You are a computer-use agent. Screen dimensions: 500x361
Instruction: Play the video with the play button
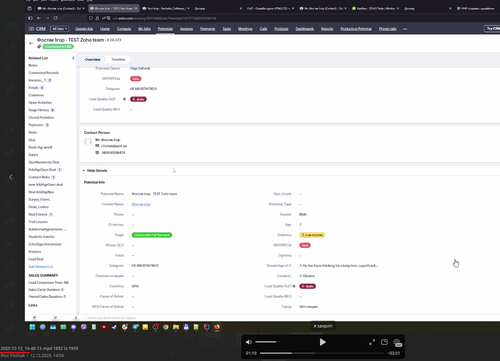point(322,342)
